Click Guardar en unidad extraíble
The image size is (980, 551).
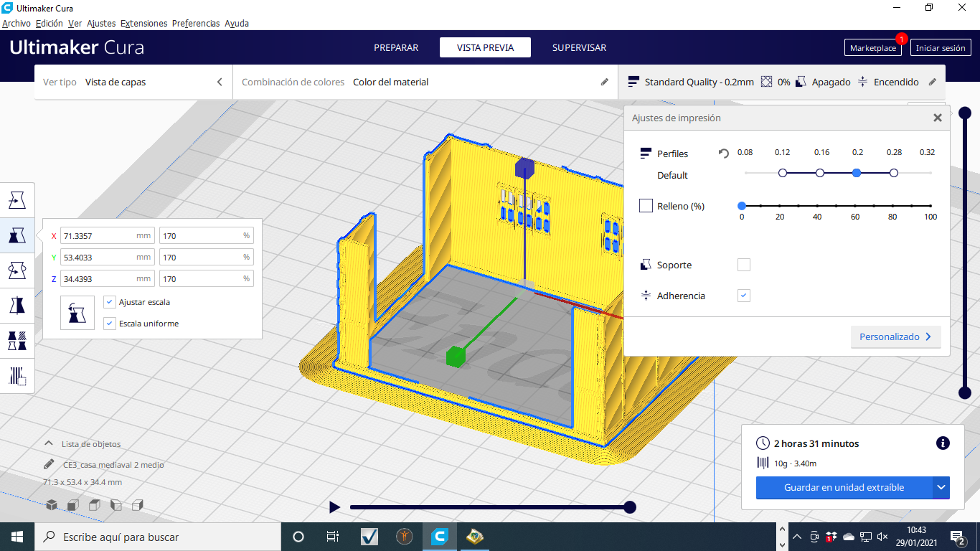tap(844, 488)
